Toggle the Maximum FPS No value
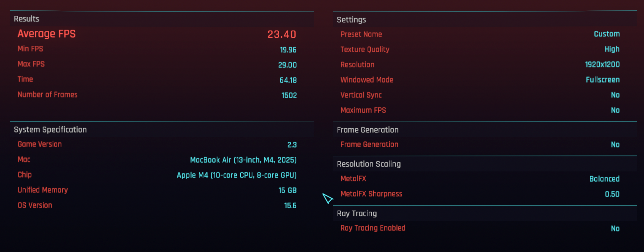 coord(615,110)
